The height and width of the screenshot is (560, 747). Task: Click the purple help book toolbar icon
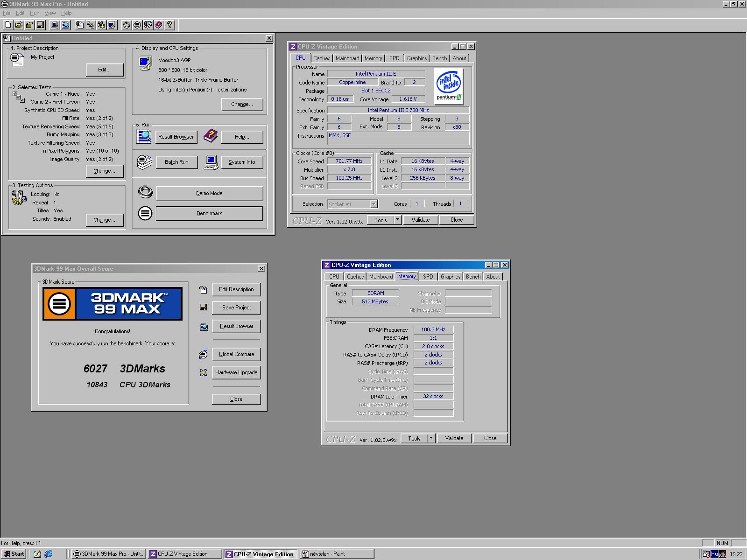tap(159, 25)
